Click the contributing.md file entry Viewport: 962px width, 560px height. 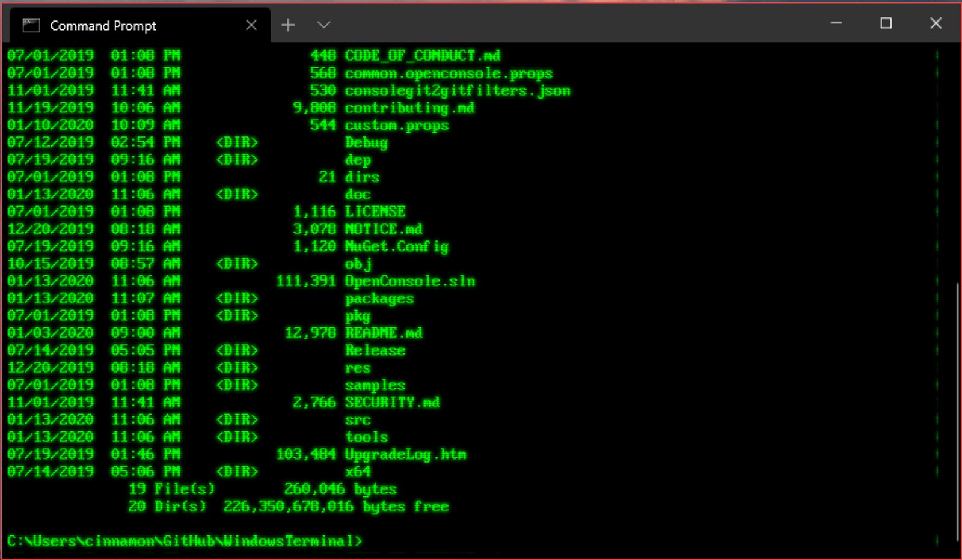point(409,108)
